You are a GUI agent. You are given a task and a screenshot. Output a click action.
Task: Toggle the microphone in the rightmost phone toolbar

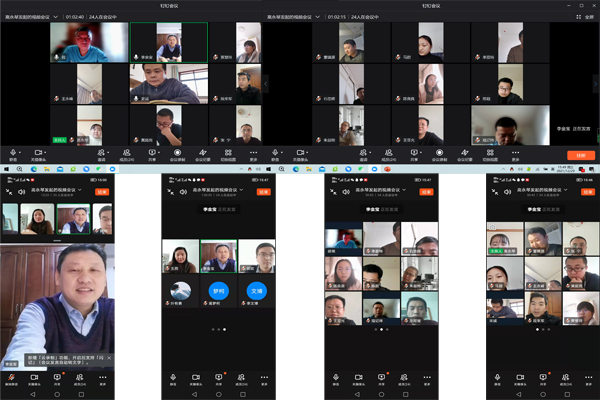click(x=496, y=378)
